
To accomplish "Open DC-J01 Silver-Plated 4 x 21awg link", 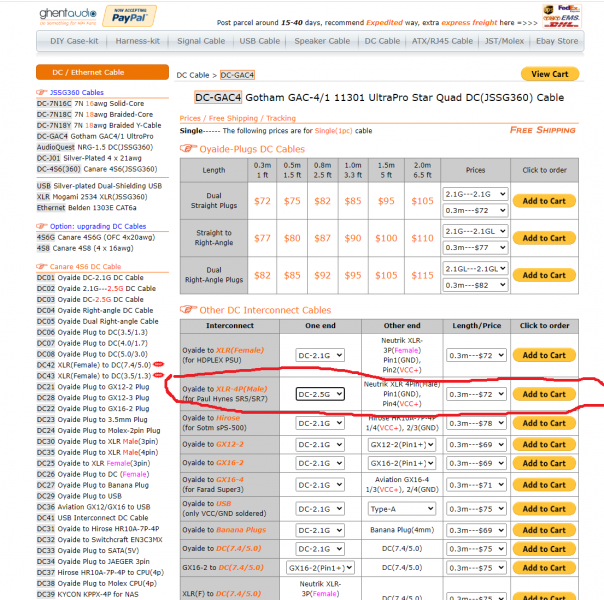I will 89,158.
